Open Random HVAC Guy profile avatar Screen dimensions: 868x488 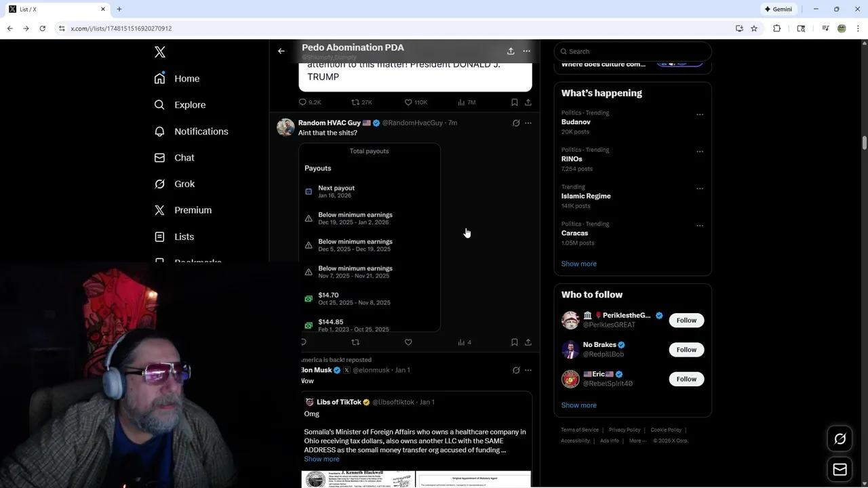click(x=285, y=127)
